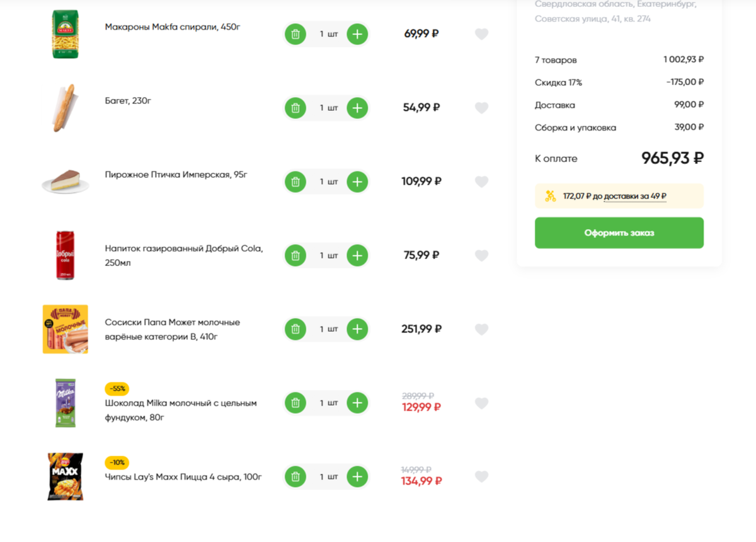Screen dimensions: 756x542
Task: Mark Milka chocolate as a favorite
Action: (481, 403)
